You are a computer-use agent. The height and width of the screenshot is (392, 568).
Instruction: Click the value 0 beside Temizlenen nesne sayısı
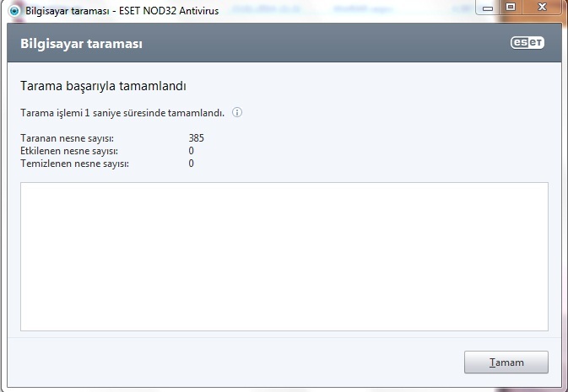tap(192, 164)
